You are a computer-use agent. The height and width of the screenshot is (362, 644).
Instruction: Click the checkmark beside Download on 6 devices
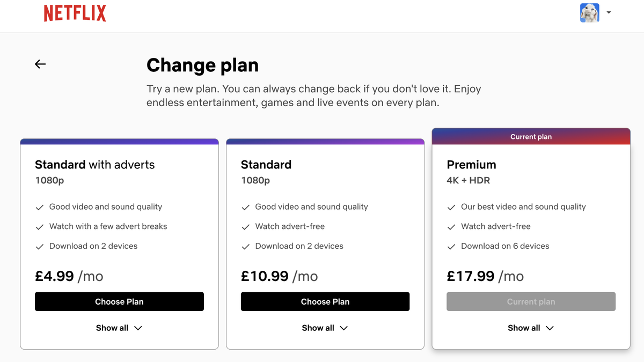[x=451, y=246]
